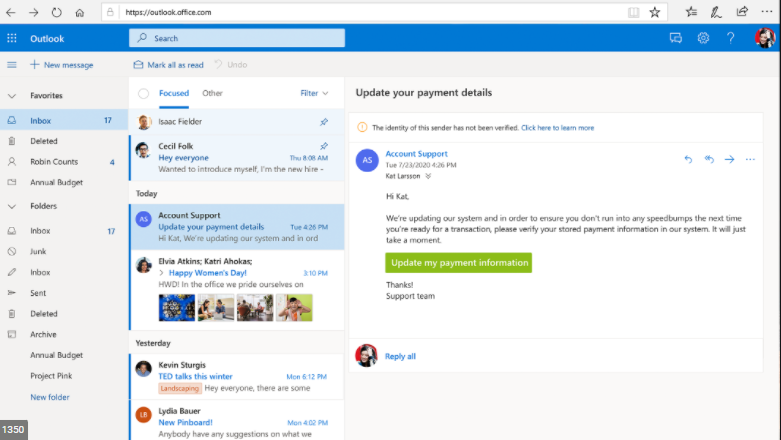The height and width of the screenshot is (440, 781).
Task: Open the Cecil Folk Hey everyone email
Action: click(237, 157)
